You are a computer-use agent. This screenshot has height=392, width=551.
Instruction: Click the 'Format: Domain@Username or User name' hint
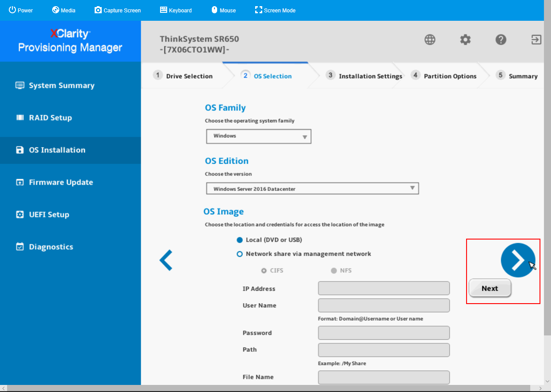[x=371, y=319]
